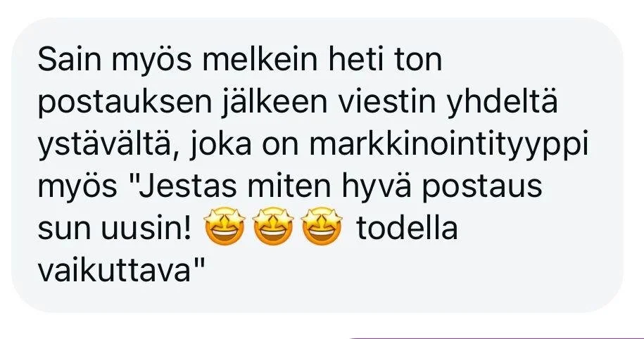Click the word "todella" after the emojis
Viewport: 644px width, 339px height.
407,227
